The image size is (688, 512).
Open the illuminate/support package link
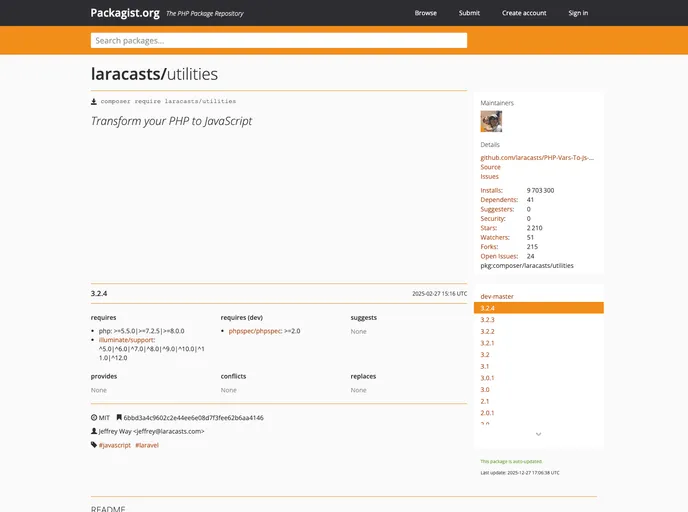[x=127, y=339]
